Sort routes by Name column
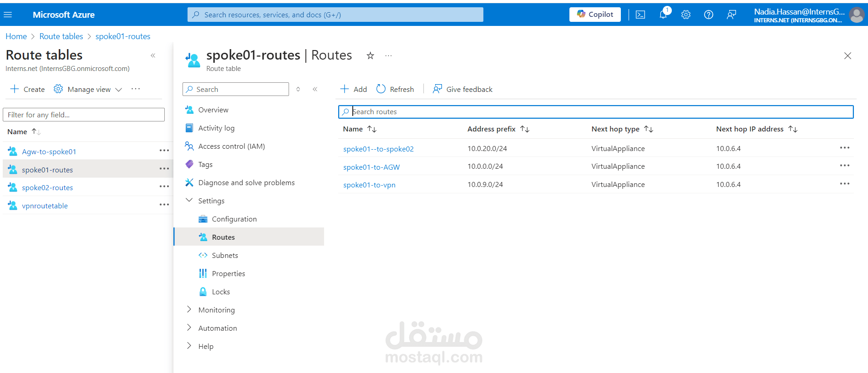This screenshot has height=373, width=868. click(x=360, y=129)
